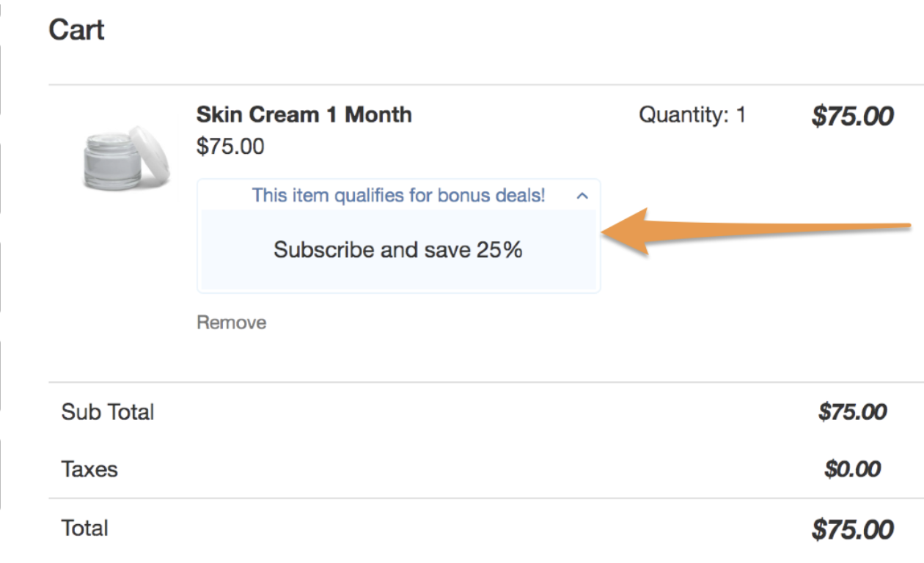This screenshot has height=563, width=924.
Task: Click the final Total amount $75.00
Action: (x=852, y=529)
